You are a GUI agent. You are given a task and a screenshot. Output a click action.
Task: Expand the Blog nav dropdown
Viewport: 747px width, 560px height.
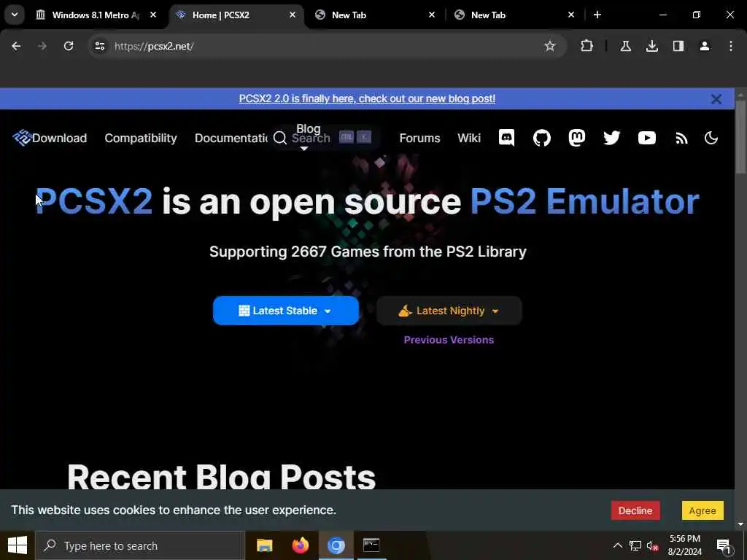click(308, 128)
